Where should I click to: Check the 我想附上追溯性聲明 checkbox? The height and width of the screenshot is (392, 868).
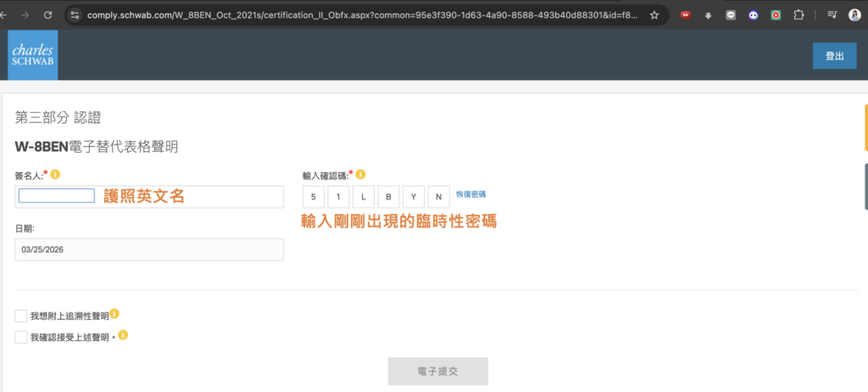(21, 316)
